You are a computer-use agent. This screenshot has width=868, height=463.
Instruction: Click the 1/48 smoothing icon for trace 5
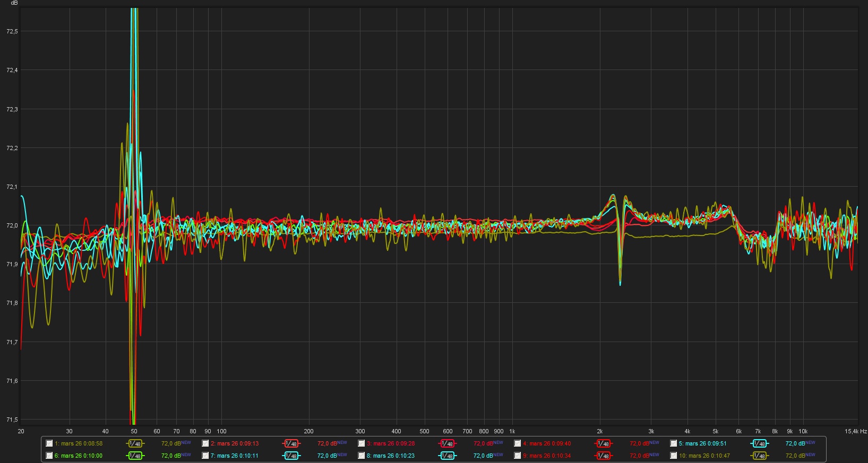759,443
